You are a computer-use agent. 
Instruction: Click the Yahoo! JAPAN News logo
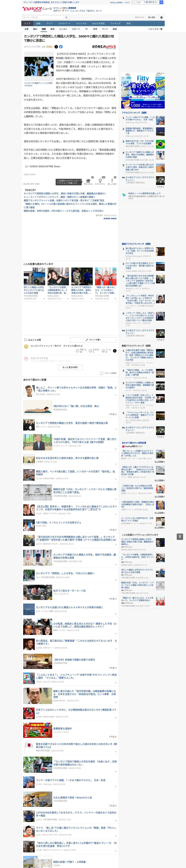pos(37,9)
